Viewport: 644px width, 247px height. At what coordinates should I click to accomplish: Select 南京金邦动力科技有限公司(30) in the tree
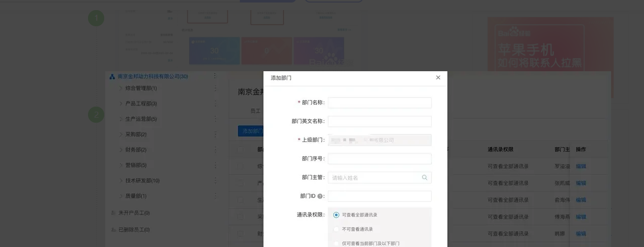153,77
